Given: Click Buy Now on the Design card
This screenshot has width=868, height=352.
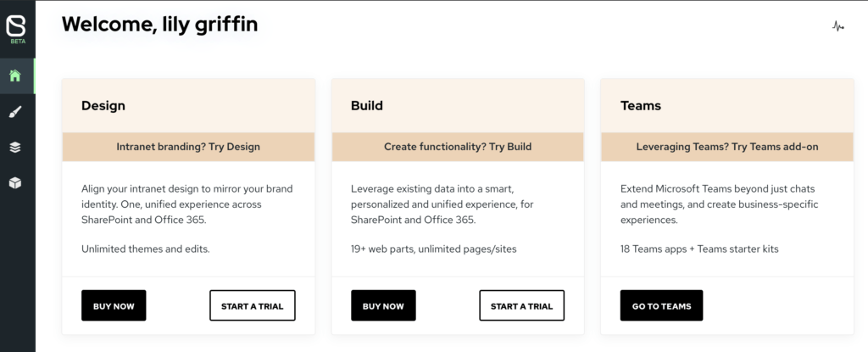Looking at the screenshot, I should [x=114, y=305].
